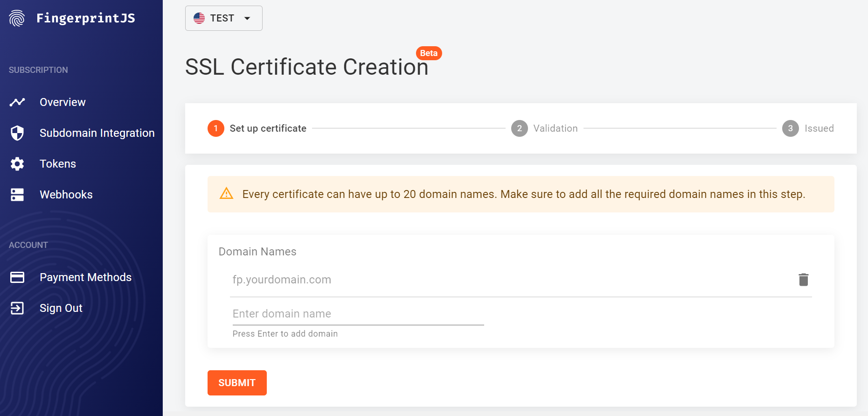Open the TEST application dropdown
Viewport: 868px width, 416px height.
click(x=224, y=18)
